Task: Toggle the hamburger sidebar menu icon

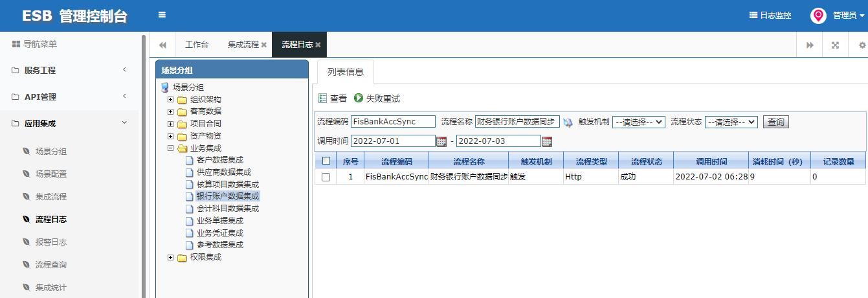Action: click(x=162, y=15)
